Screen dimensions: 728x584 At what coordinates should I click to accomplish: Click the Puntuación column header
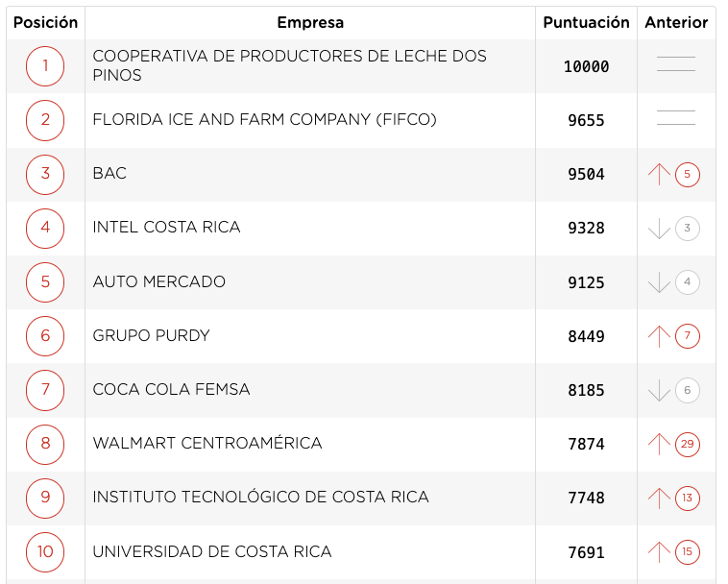coord(586,22)
